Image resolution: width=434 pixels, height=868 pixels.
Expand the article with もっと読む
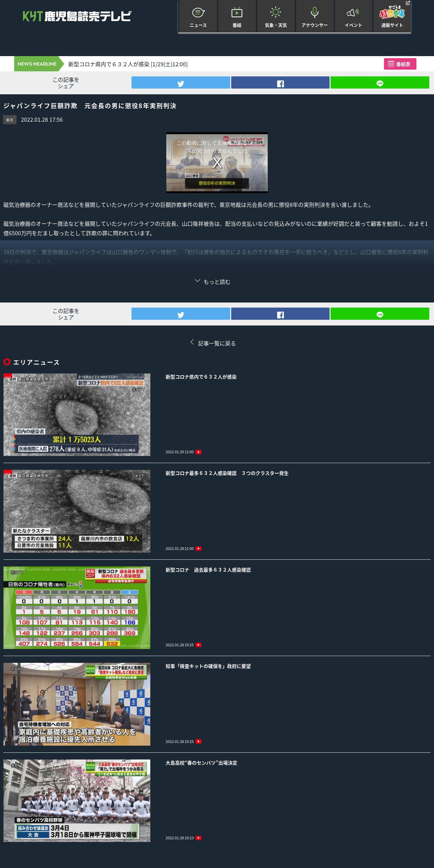click(x=213, y=282)
